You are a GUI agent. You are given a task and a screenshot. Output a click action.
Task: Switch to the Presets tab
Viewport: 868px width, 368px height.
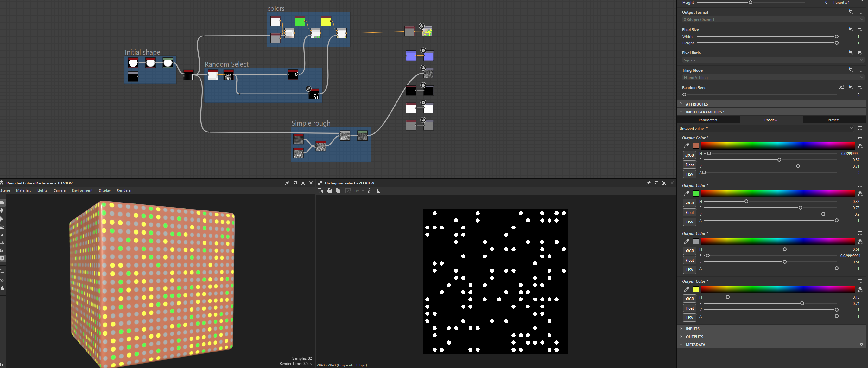pos(833,120)
